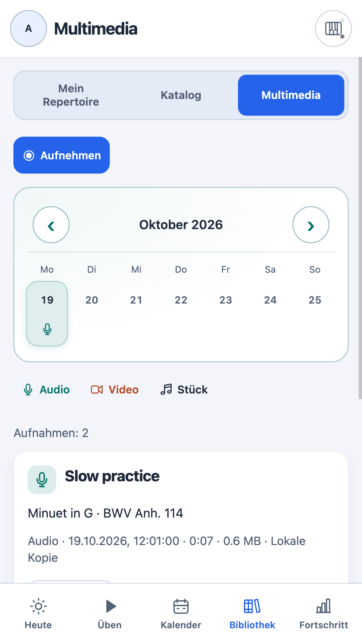Select Thursday 22 in the calendar

coord(181,300)
